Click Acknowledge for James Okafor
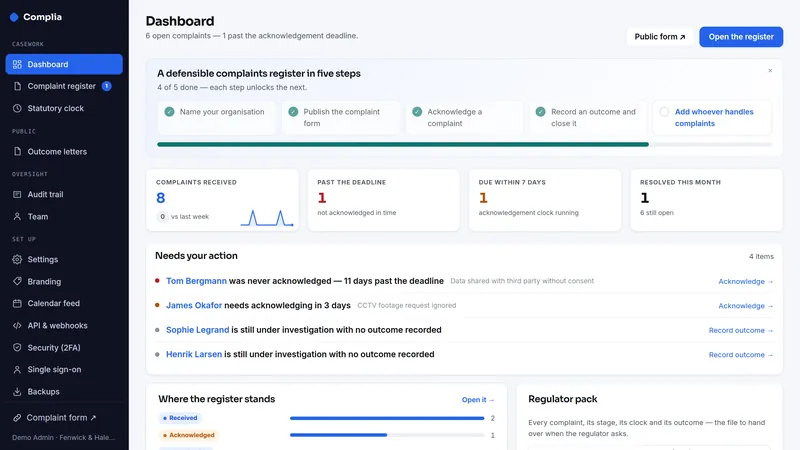Screen dimensions: 800x450 click(x=745, y=306)
